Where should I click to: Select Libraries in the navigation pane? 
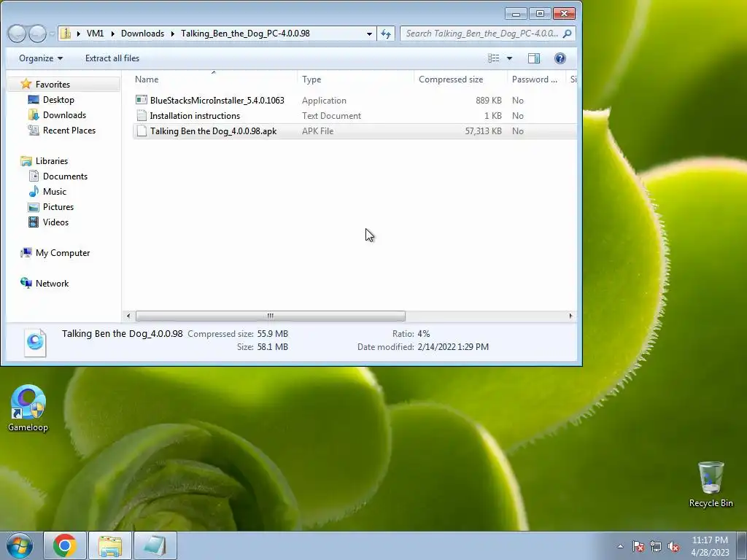click(52, 161)
